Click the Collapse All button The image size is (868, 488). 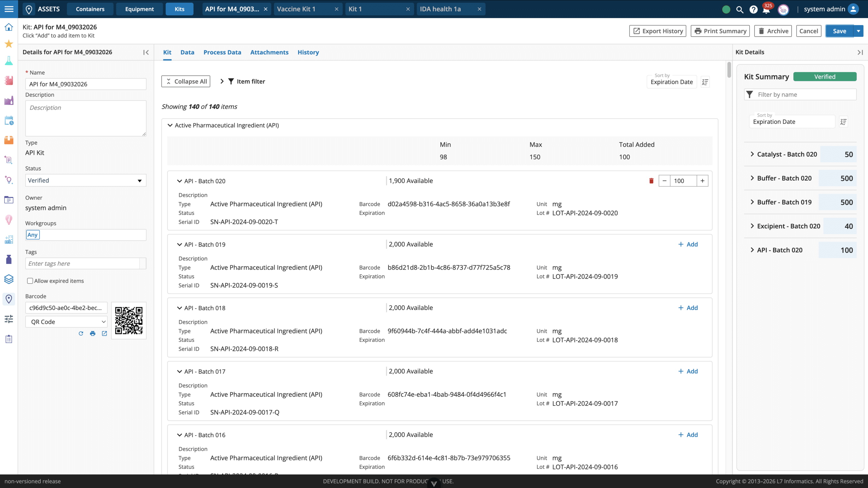click(186, 82)
